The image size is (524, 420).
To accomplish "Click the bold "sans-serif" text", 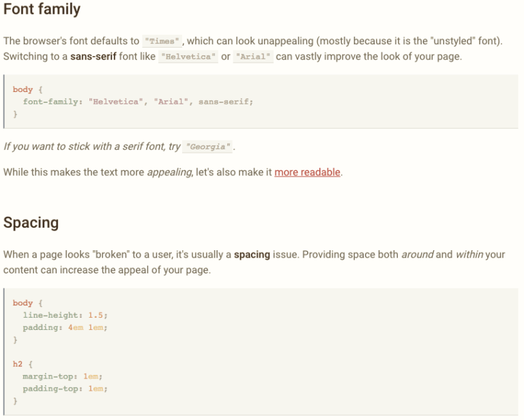I will click(x=93, y=57).
